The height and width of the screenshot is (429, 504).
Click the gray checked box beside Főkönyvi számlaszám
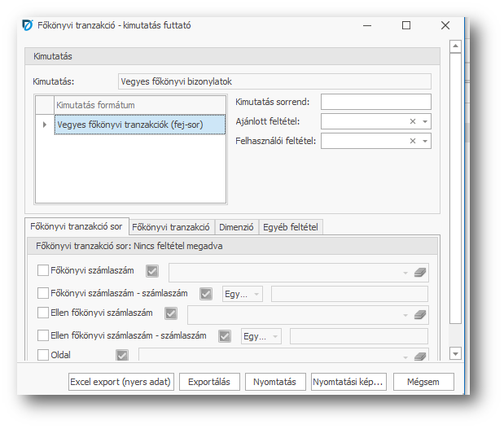pos(151,271)
